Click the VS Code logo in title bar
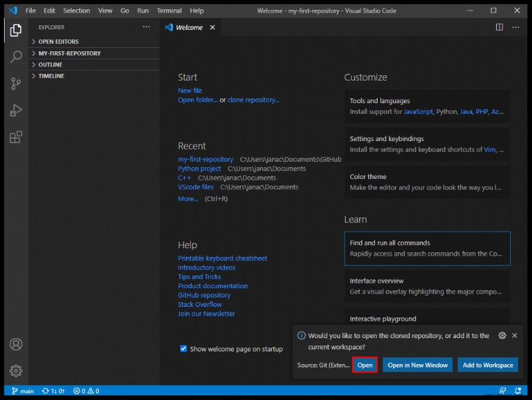The height and width of the screenshot is (400, 532). click(13, 10)
